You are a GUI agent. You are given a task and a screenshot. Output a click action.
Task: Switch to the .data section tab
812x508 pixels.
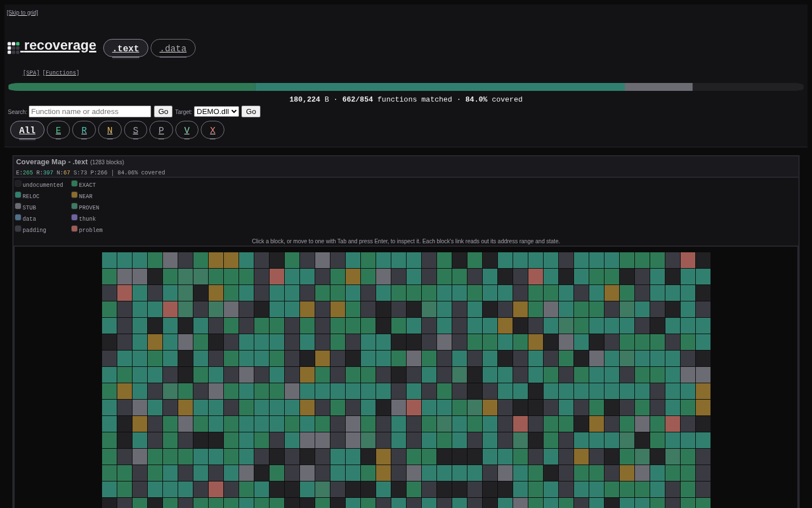pos(173,48)
